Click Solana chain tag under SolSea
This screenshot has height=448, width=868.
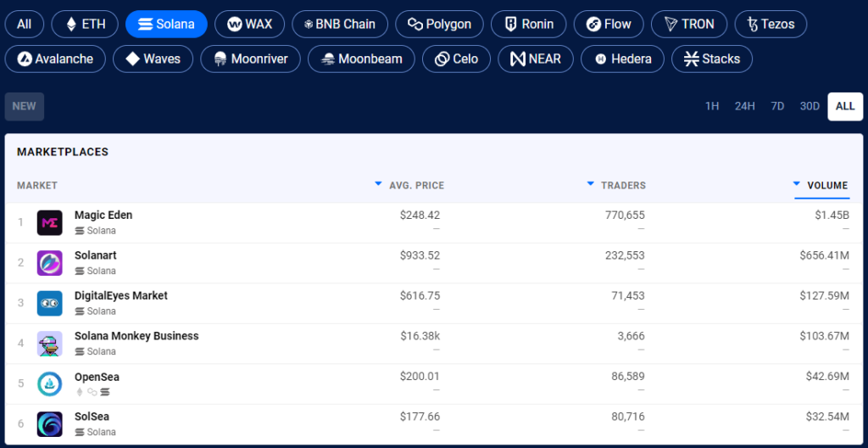click(95, 433)
